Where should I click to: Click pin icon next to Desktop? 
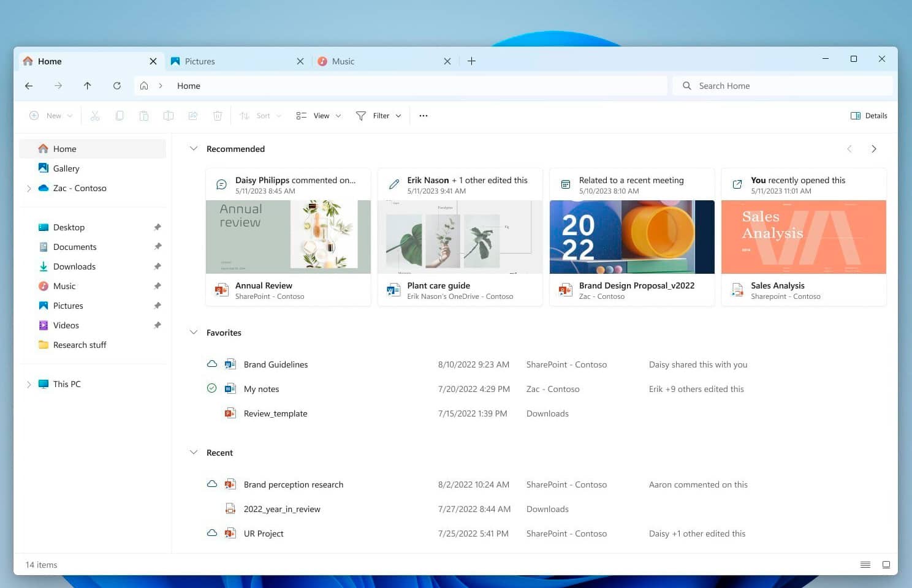tap(158, 227)
